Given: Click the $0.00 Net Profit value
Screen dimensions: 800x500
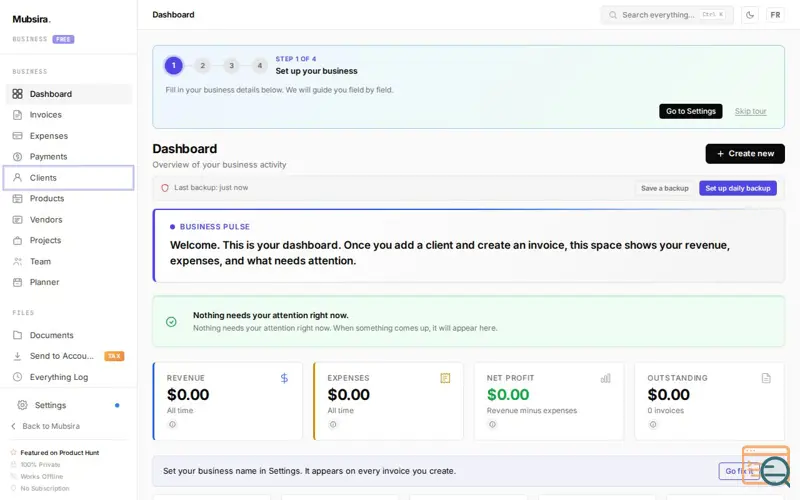Looking at the screenshot, I should click(508, 394).
